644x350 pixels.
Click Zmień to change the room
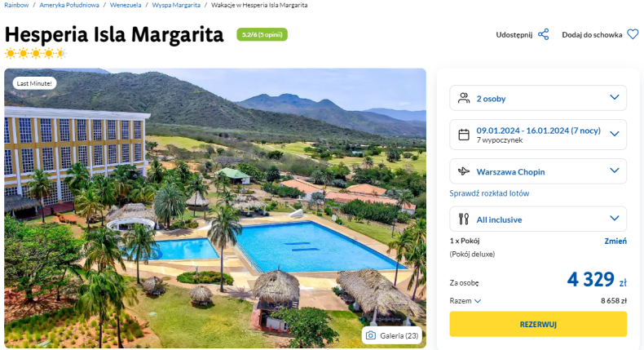point(615,241)
